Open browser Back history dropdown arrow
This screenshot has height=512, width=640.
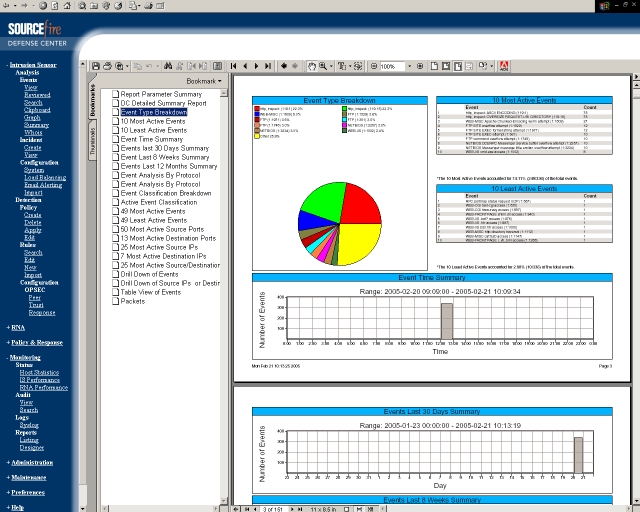point(15,6)
